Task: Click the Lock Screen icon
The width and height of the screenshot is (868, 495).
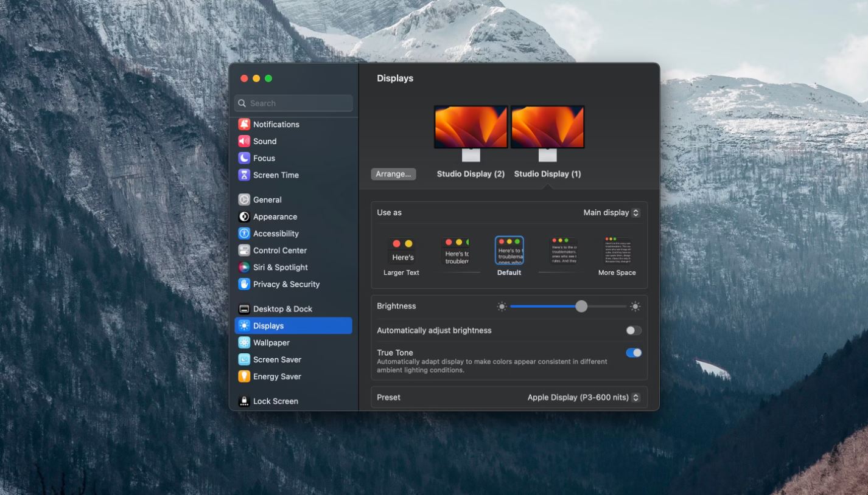Action: pyautogui.click(x=244, y=401)
